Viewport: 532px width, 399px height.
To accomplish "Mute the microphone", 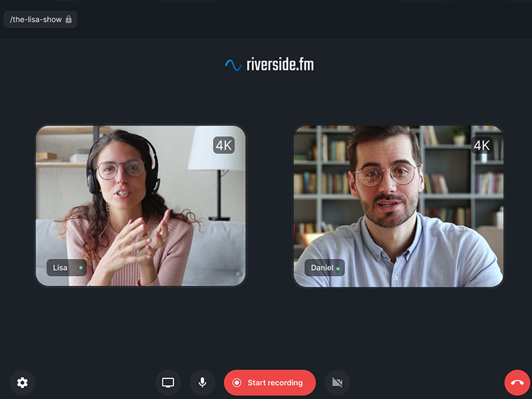I will 202,382.
